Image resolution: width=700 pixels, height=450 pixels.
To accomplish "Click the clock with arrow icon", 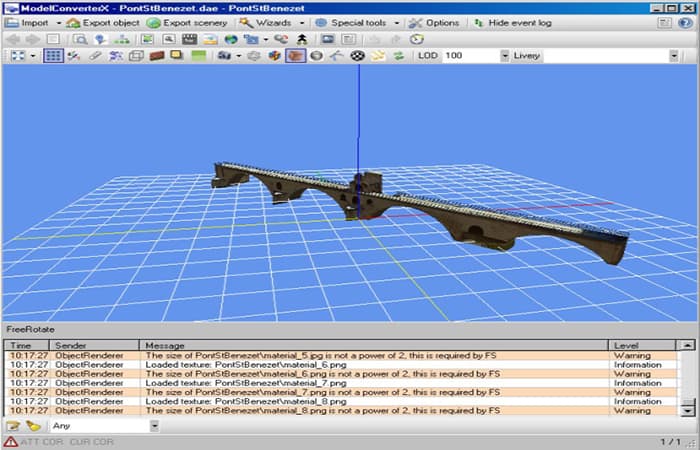I will (417, 39).
